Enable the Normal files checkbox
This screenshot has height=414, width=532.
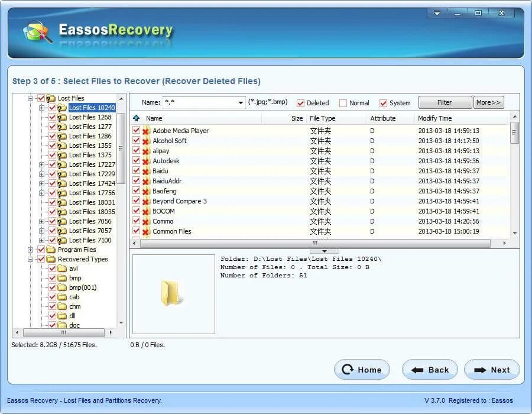point(343,102)
